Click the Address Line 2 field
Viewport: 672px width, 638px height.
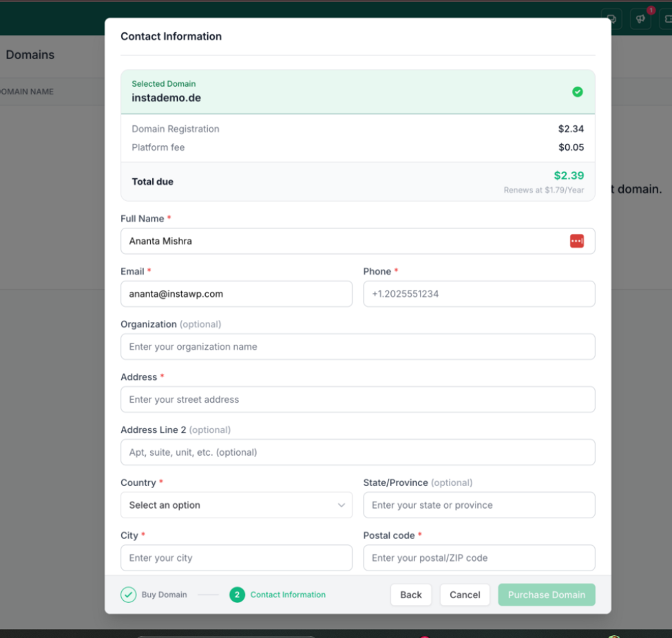358,451
